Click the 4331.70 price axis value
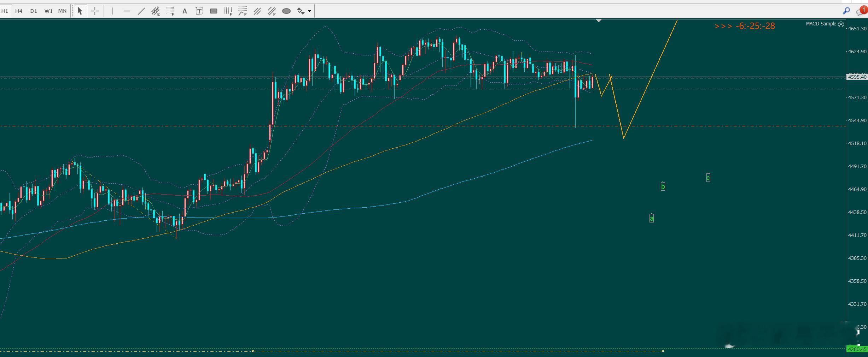 (x=857, y=304)
